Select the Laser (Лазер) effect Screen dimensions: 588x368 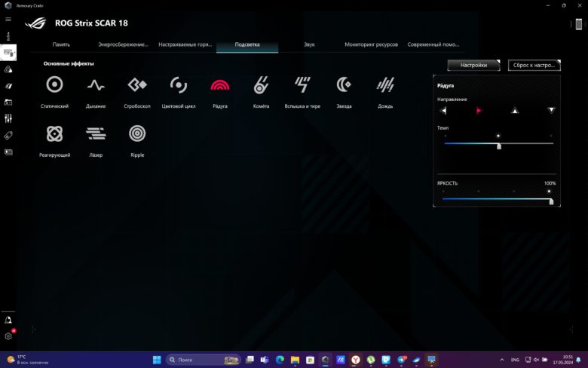click(96, 133)
